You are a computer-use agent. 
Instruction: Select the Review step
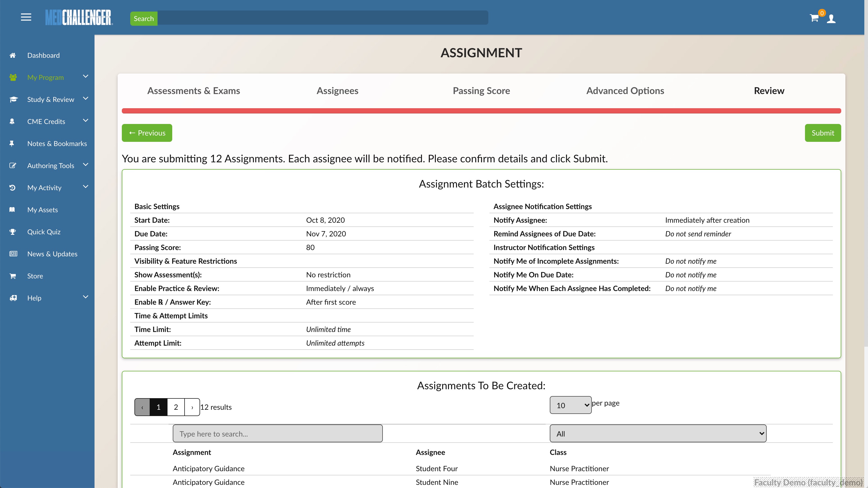click(x=769, y=91)
